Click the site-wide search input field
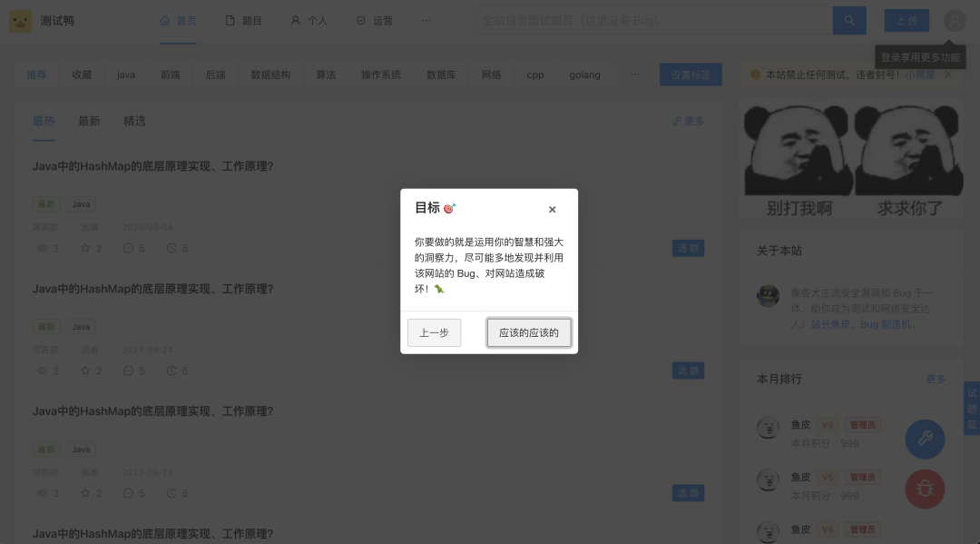The image size is (980, 544). (x=653, y=20)
